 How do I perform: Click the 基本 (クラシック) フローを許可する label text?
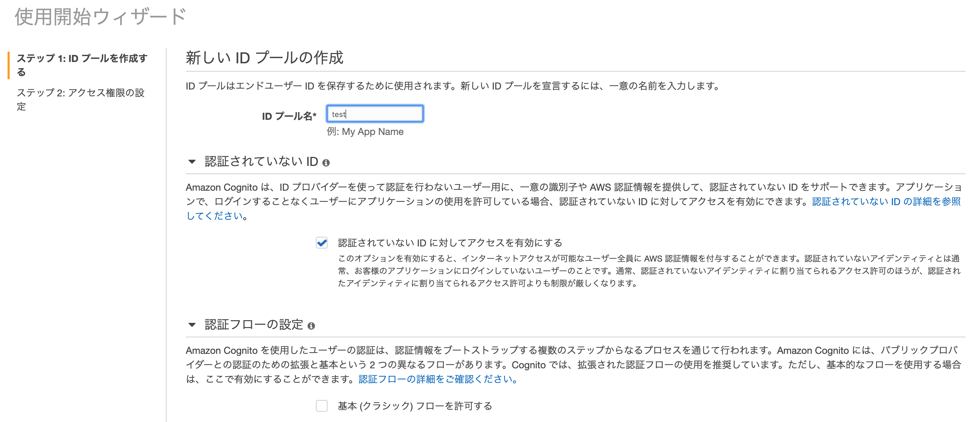pyautogui.click(x=415, y=406)
